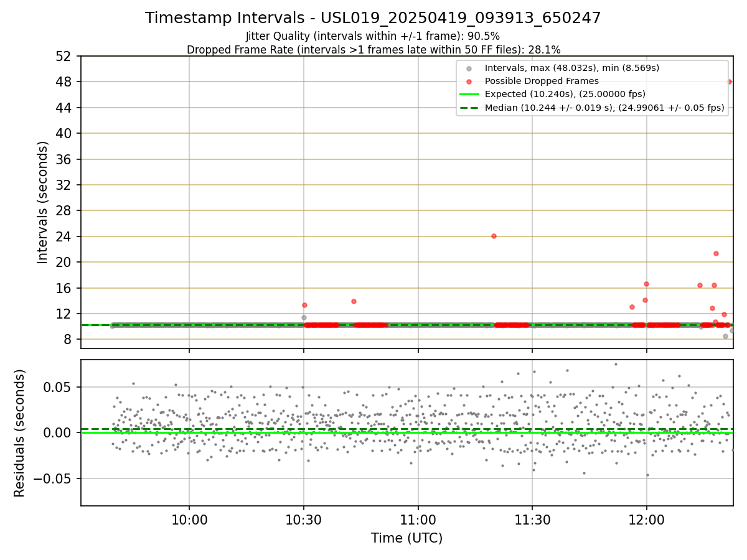Screen dimensions: 747x560
Task: Click the red point near 21 seconds
Action: point(716,253)
